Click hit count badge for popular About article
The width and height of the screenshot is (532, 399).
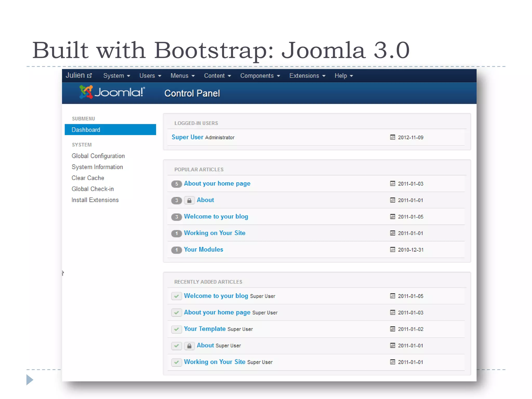[177, 200]
